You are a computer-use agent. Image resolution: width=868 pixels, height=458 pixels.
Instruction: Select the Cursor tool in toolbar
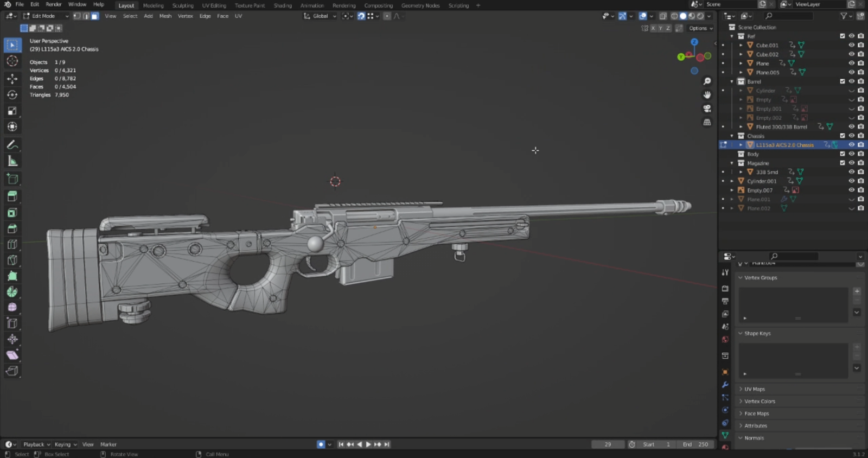[x=12, y=61]
